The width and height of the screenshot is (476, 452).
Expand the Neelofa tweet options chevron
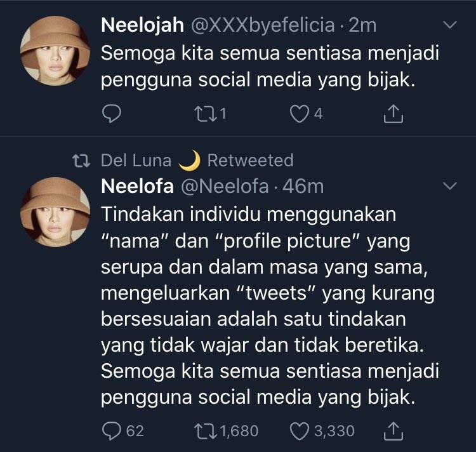pos(449,186)
